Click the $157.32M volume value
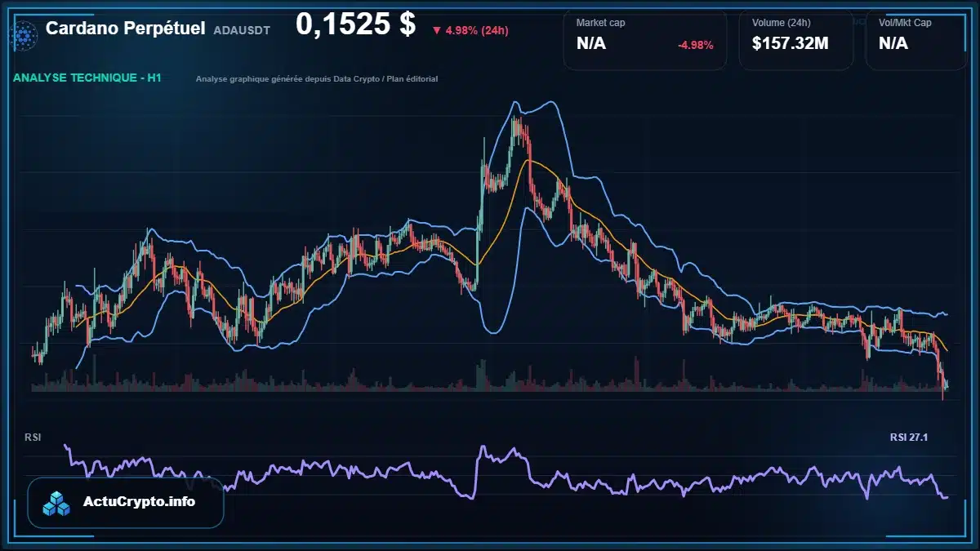Viewport: 980px width, 551px height. [x=790, y=43]
